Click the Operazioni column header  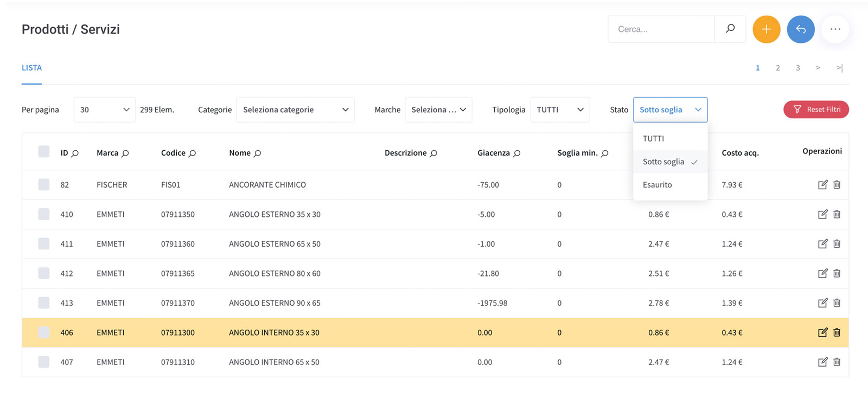click(x=822, y=151)
